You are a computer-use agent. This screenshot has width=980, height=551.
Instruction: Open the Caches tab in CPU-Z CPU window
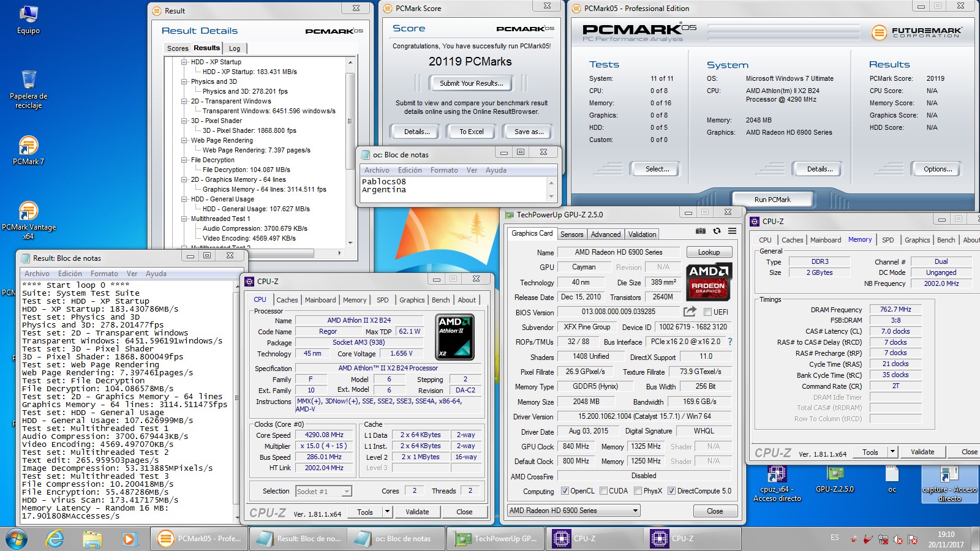pos(287,300)
